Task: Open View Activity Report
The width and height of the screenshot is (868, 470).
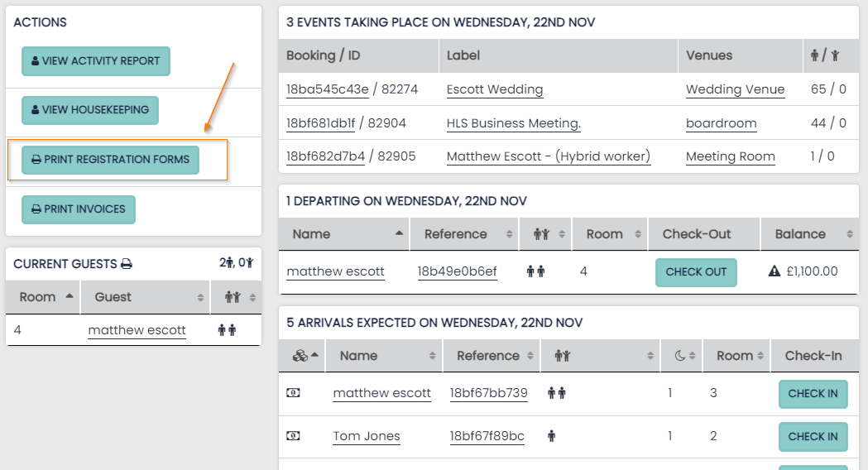Action: [96, 61]
